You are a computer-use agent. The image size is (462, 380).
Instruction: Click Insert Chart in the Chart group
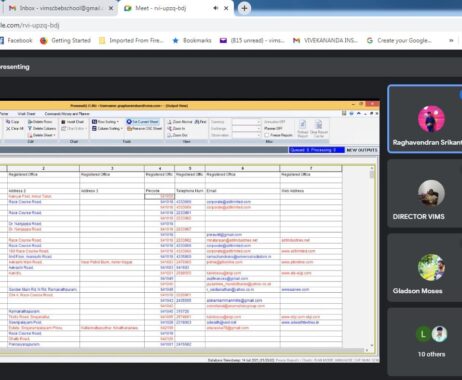[x=72, y=122]
